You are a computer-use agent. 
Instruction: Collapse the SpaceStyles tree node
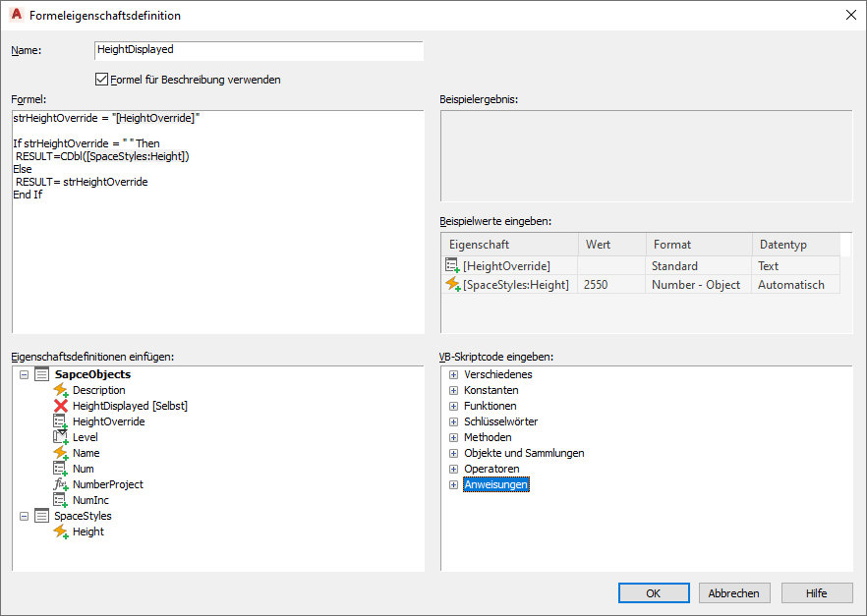click(24, 516)
